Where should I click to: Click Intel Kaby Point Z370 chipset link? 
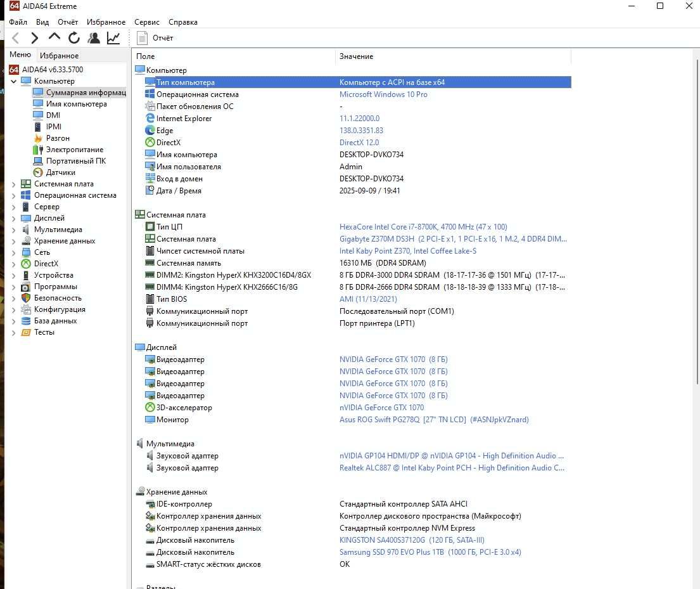click(x=407, y=250)
